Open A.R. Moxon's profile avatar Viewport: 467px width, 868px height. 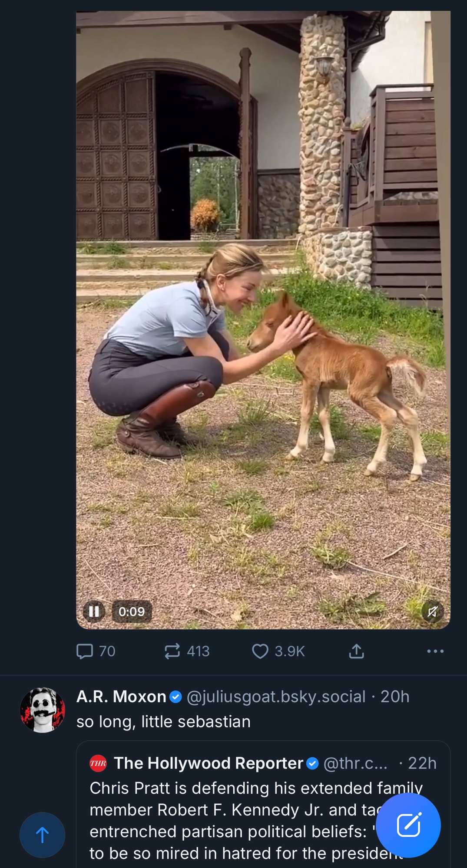(43, 710)
